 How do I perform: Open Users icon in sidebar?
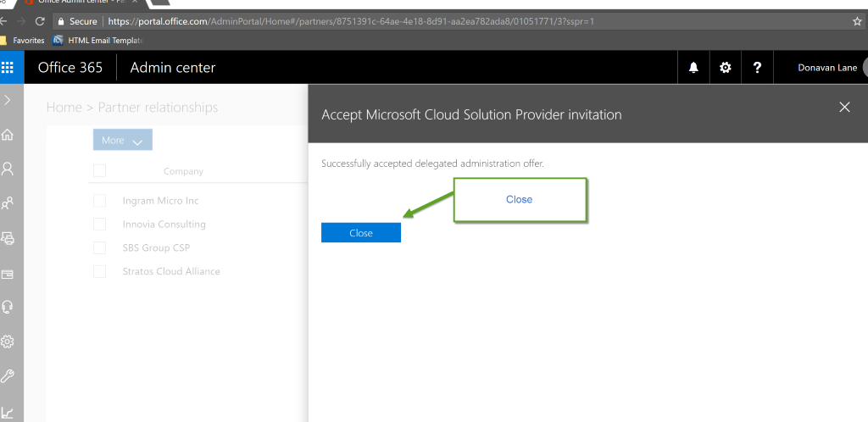[x=7, y=169]
